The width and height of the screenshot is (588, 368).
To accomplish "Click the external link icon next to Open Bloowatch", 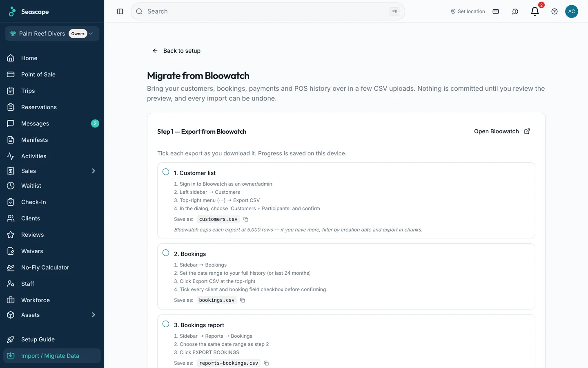I will (527, 131).
